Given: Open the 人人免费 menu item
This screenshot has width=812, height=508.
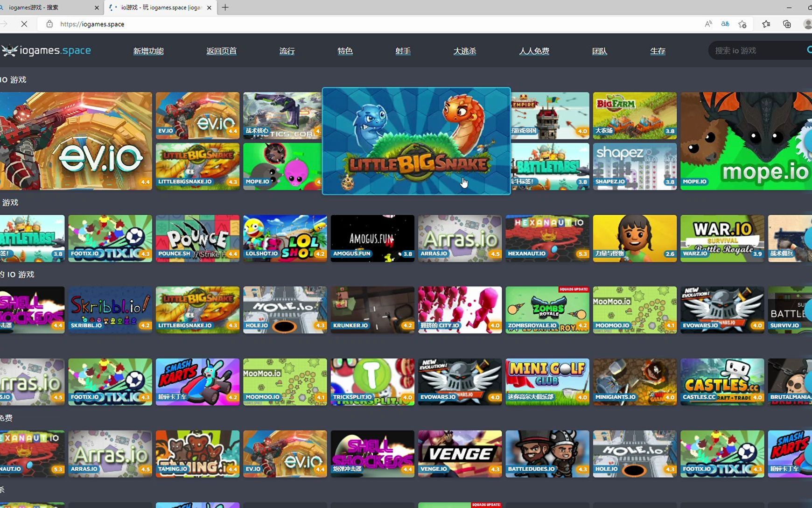Looking at the screenshot, I should point(534,51).
